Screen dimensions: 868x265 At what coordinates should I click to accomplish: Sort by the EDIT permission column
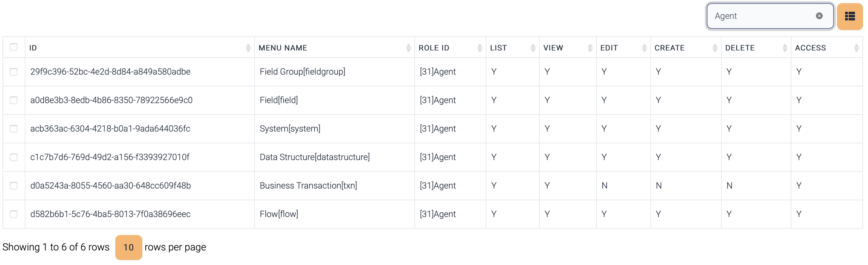[x=644, y=48]
